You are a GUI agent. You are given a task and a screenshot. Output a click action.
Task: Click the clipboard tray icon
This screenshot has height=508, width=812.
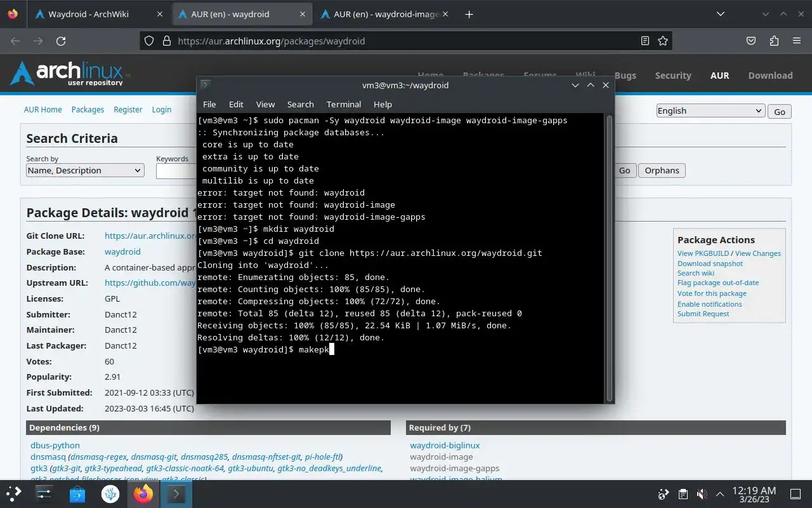683,494
